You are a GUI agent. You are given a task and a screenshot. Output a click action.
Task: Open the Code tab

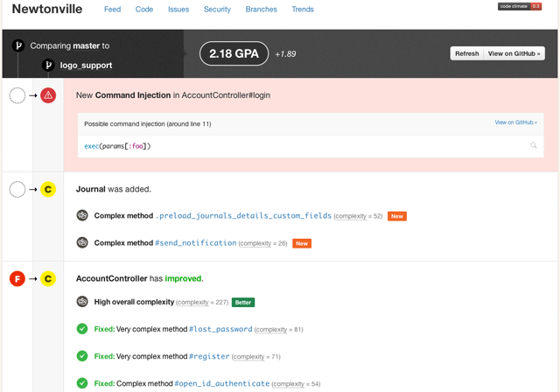[143, 10]
